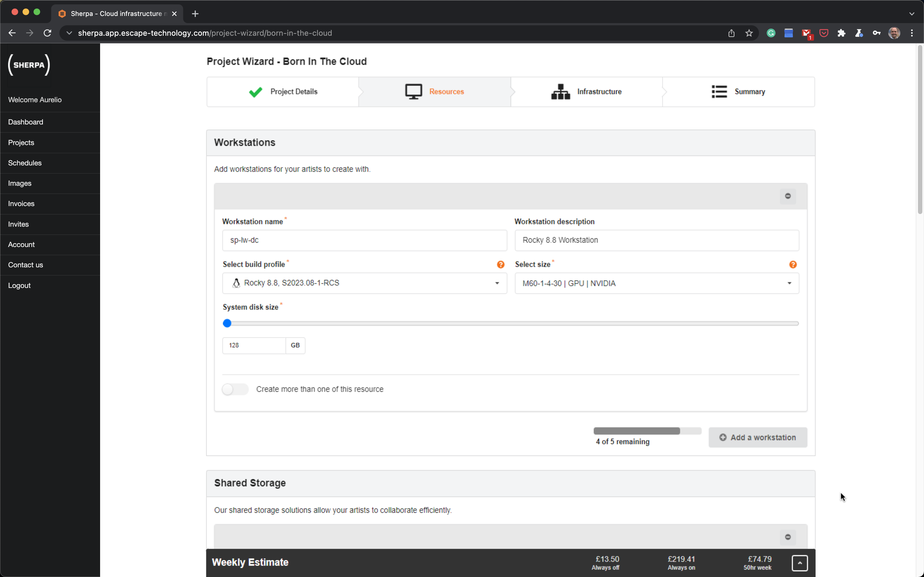Collapse the shared storage card minus icon
Screen dimensions: 924x577
pos(787,537)
